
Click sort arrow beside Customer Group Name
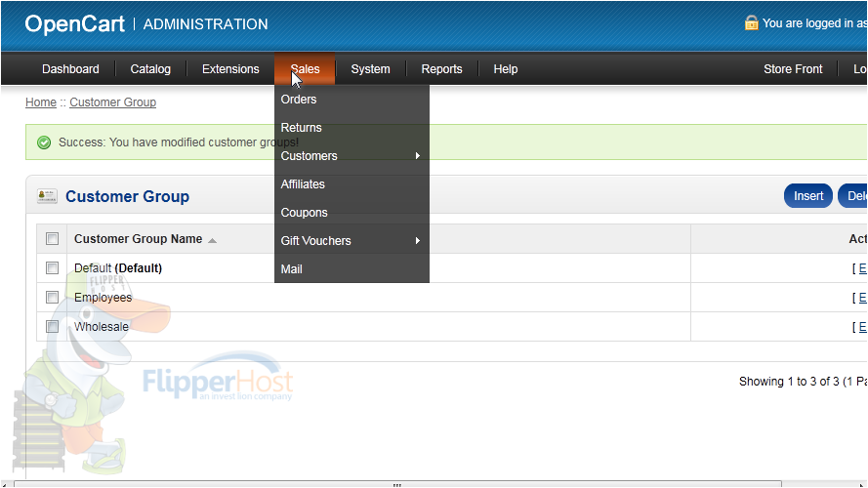pos(212,240)
